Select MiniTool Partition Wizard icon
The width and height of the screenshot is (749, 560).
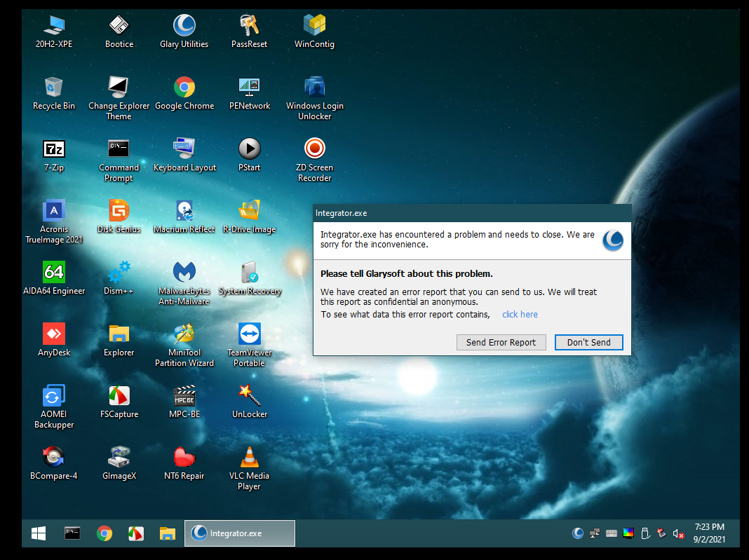pyautogui.click(x=184, y=345)
